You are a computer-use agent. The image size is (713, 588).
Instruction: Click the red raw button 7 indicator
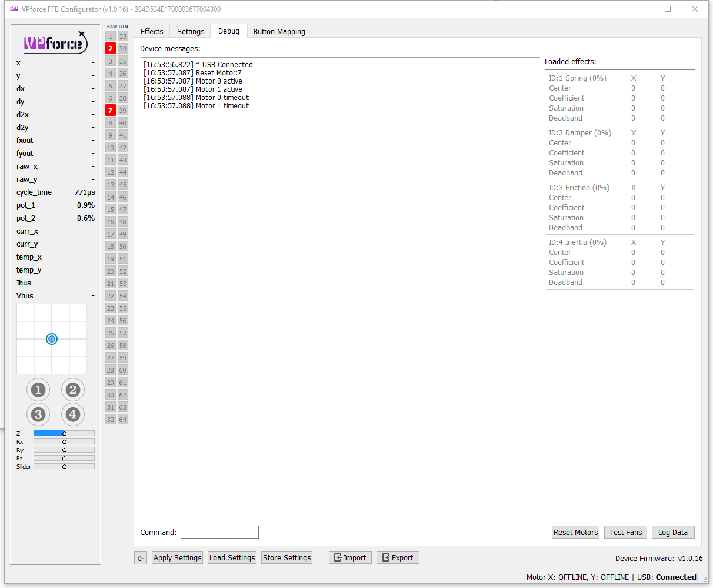[110, 110]
